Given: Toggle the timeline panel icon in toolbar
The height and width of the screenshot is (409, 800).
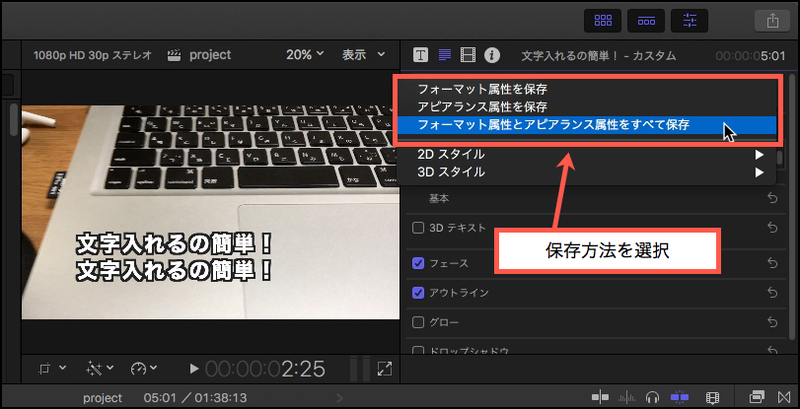Looking at the screenshot, I should [647, 19].
